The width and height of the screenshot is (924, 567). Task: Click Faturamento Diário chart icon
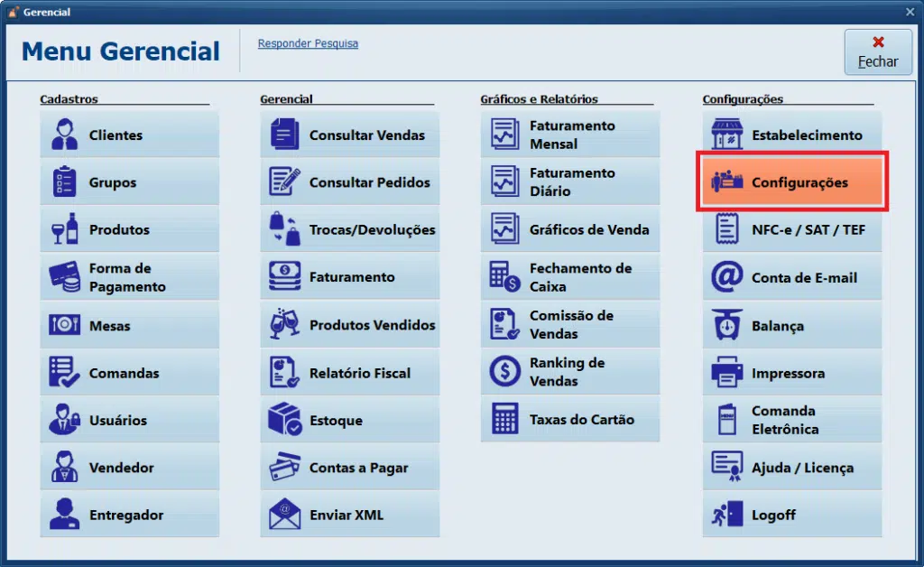click(x=505, y=181)
